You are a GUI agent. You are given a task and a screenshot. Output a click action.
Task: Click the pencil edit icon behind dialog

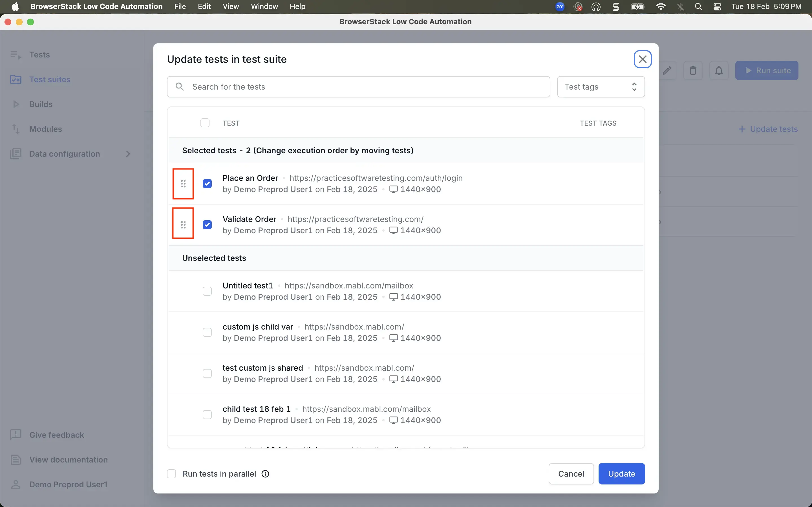(667, 70)
